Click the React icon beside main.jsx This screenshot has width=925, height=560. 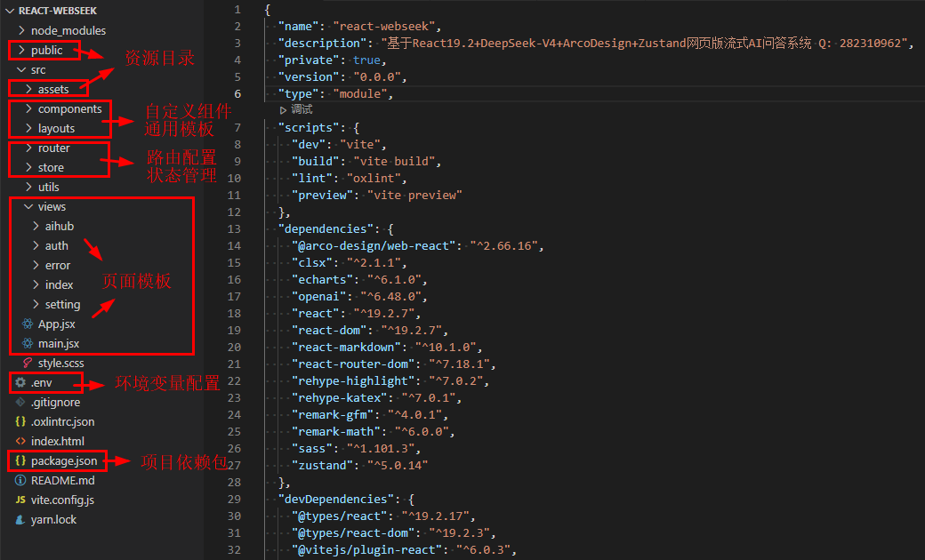click(28, 343)
